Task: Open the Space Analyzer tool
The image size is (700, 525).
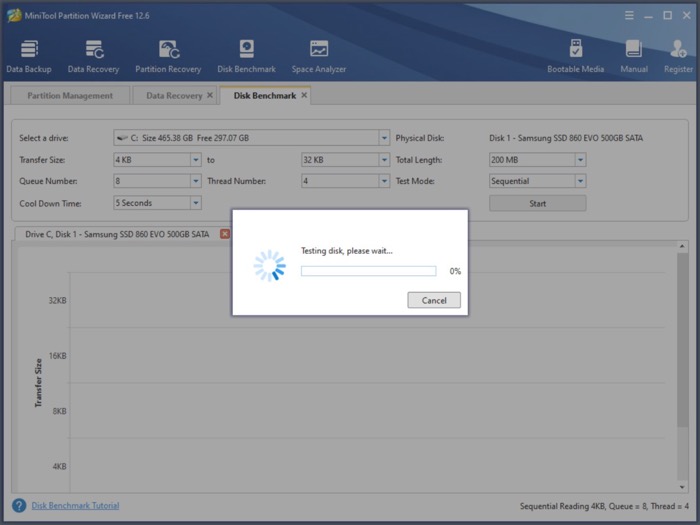Action: pos(319,56)
